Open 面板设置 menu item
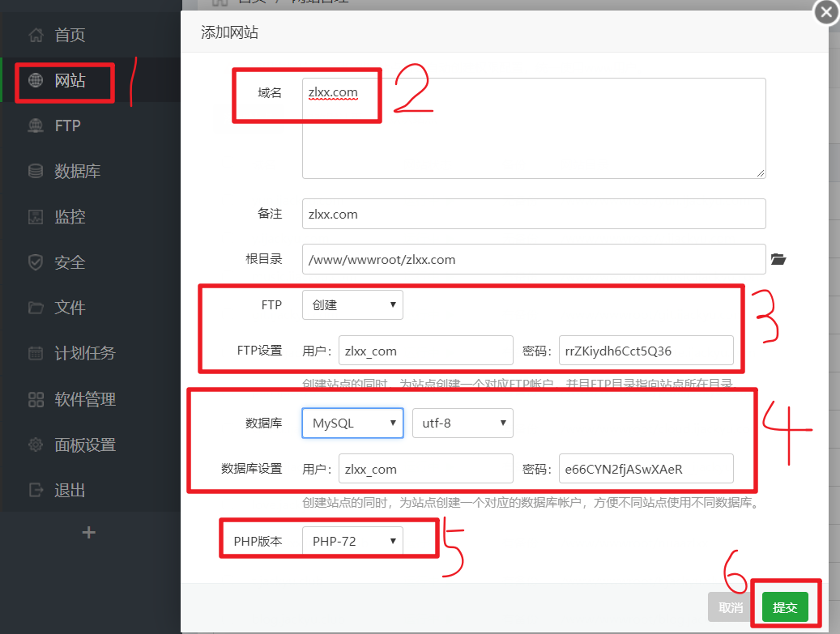840x634 pixels. (85, 445)
